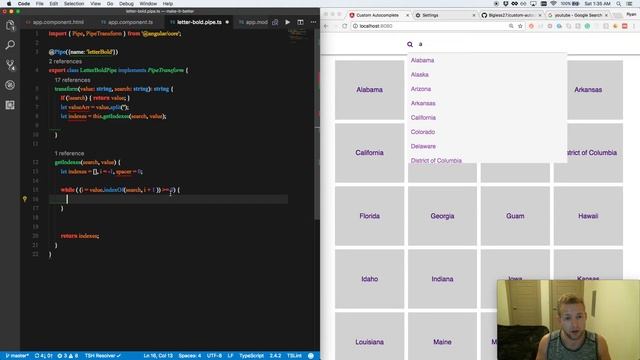The width and height of the screenshot is (640, 360).
Task: Change the UTF-8 encoding in status bar
Action: click(214, 356)
